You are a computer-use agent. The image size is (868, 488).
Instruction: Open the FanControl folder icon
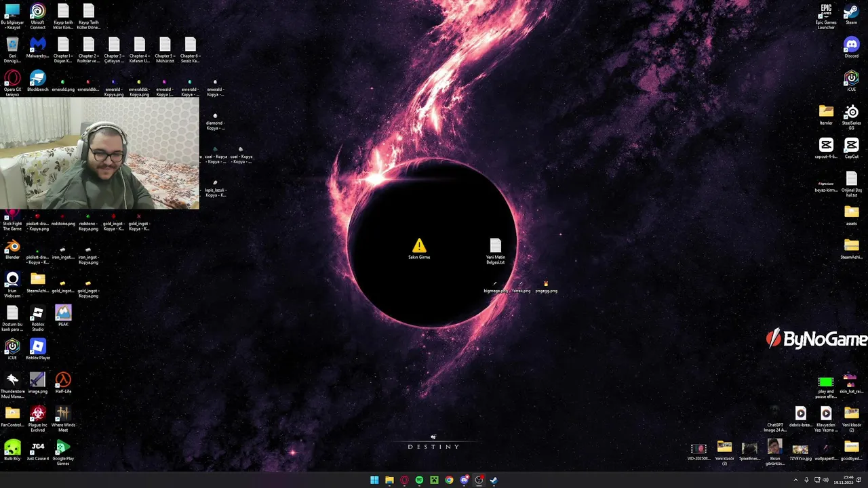click(12, 416)
